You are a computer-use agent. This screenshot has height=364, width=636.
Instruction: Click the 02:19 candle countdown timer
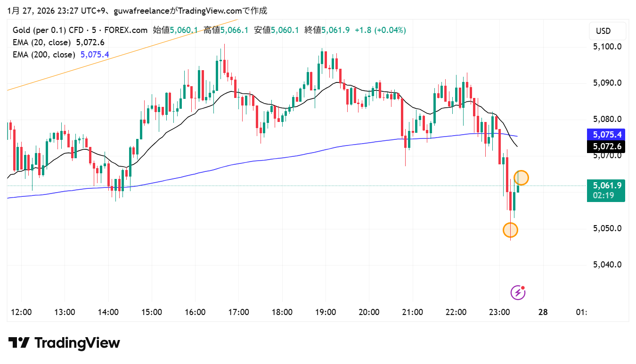click(604, 195)
